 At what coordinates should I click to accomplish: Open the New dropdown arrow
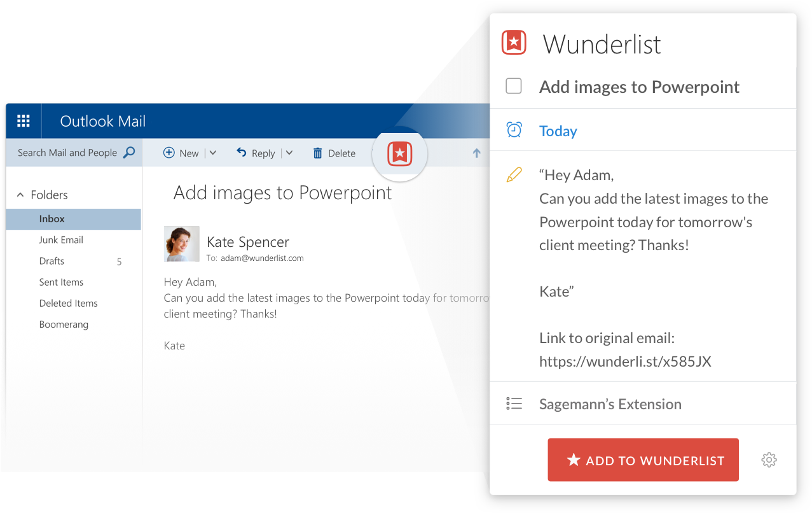(x=213, y=153)
